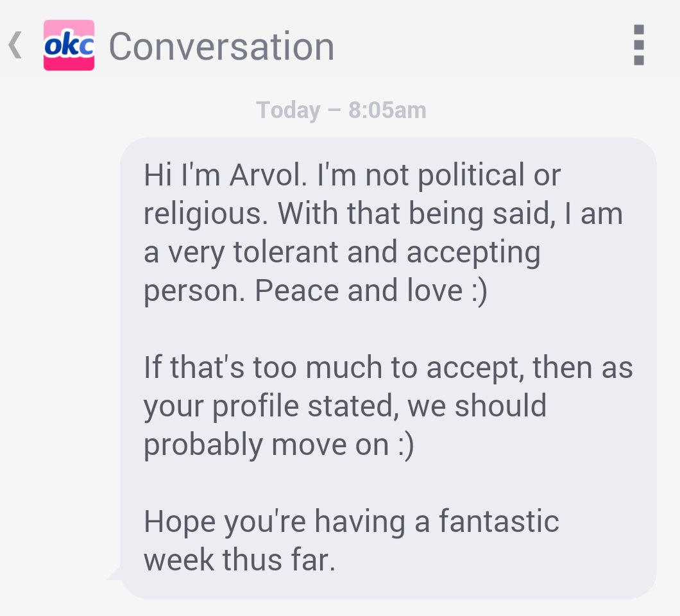Open the three-dot overflow menu
This screenshot has height=616, width=680.
[x=638, y=46]
